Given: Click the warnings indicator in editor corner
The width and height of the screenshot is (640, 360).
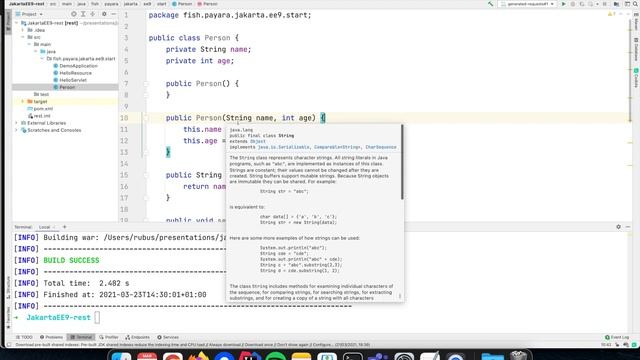Looking at the screenshot, I should point(611,14).
